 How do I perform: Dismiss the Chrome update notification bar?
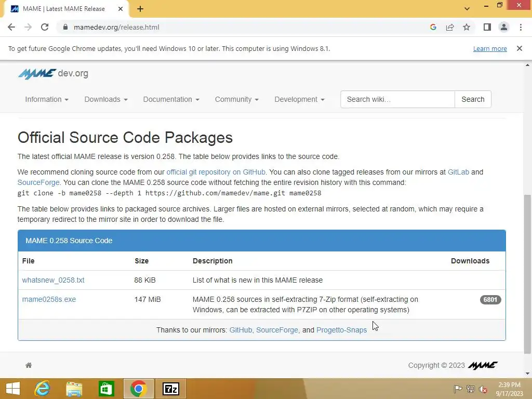[520, 48]
